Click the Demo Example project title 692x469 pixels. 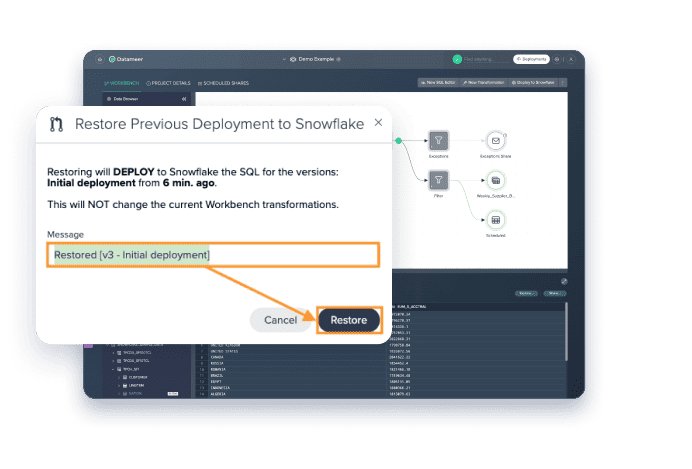pyautogui.click(x=316, y=59)
